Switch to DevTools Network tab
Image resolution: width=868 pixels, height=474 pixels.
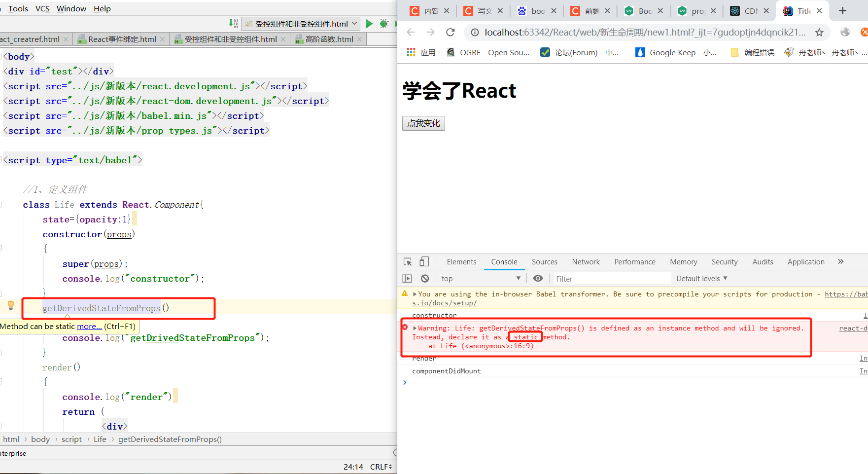(x=586, y=262)
